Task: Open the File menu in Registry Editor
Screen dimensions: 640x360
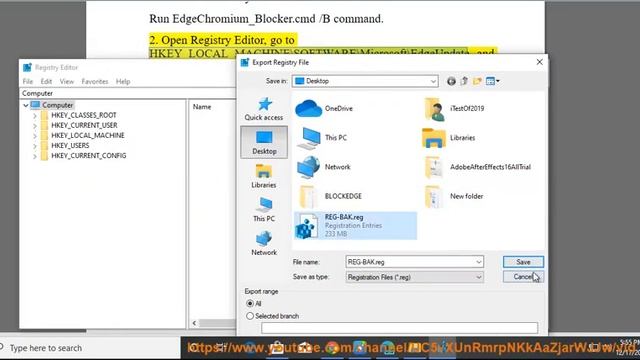Action: (28, 82)
